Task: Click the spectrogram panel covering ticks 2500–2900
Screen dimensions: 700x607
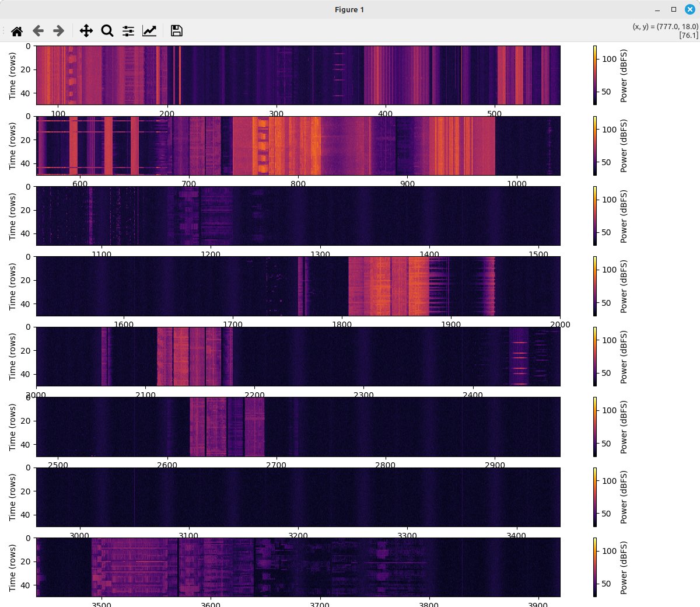Action: point(298,427)
